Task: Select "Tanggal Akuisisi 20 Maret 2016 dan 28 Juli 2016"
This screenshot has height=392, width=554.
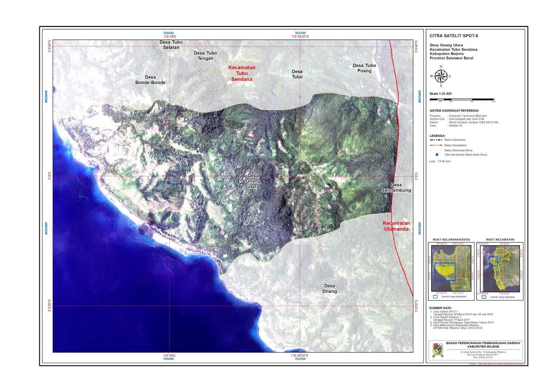Action: coord(463,314)
